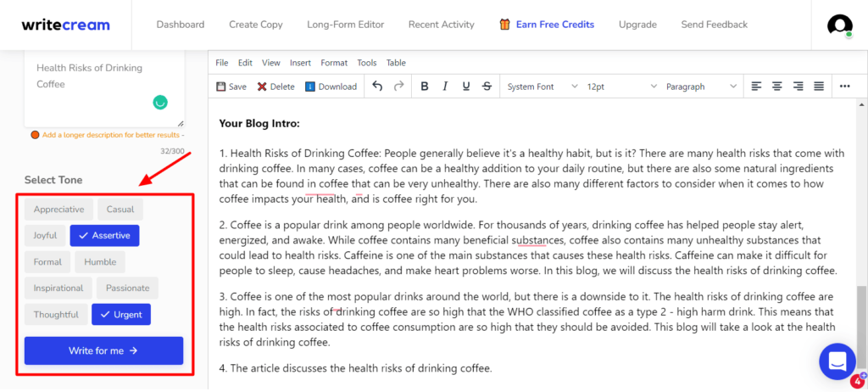Go to Long-Form Editor tab
This screenshot has height=392, width=868.
(345, 25)
